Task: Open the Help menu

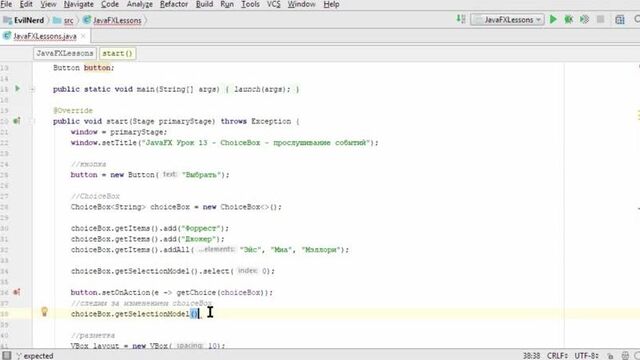Action: tap(331, 4)
